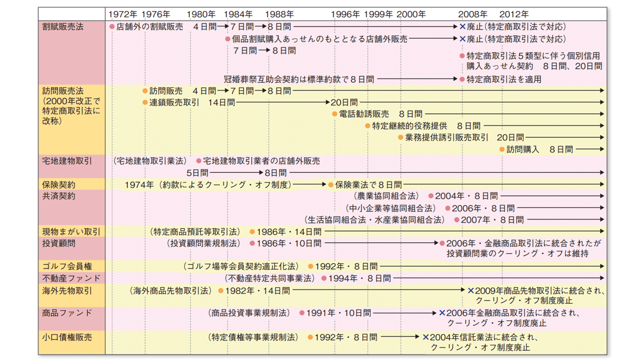The image size is (644, 362).
Task: Click 1974年(約款によるクーリング・オフ制度) text
Action: point(208,185)
